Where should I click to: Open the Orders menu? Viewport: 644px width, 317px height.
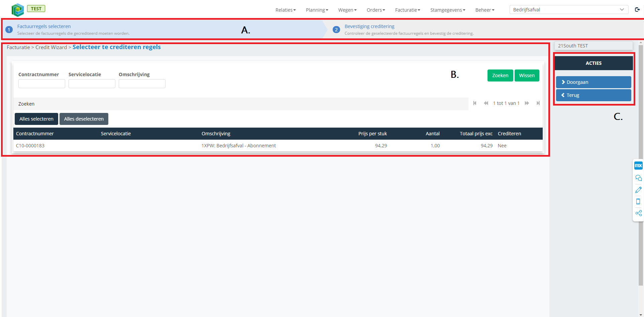click(376, 10)
